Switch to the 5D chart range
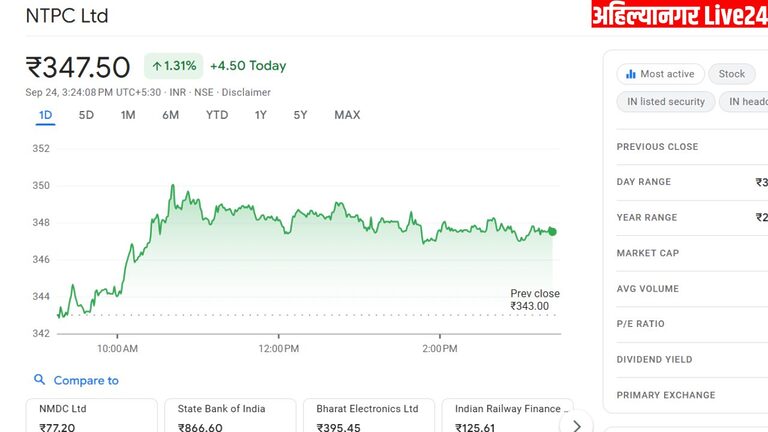 86,115
